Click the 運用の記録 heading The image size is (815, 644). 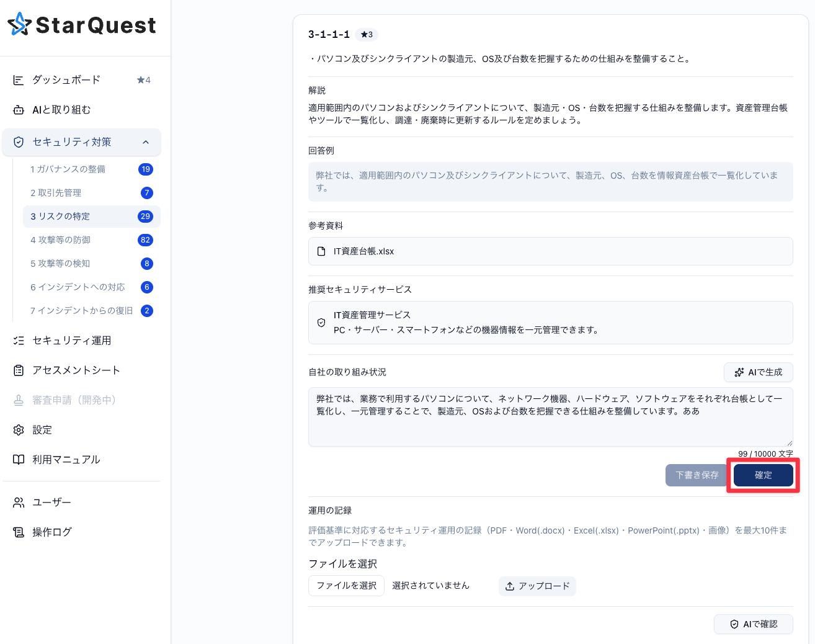point(330,511)
